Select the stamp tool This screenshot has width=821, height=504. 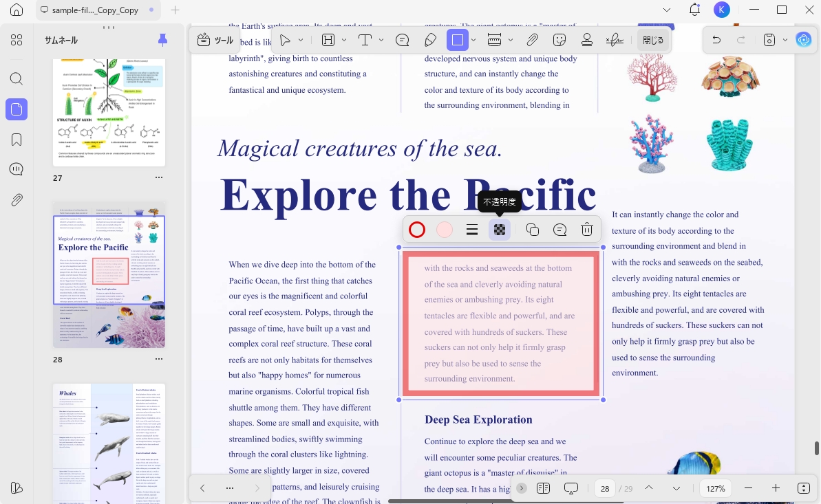(587, 41)
